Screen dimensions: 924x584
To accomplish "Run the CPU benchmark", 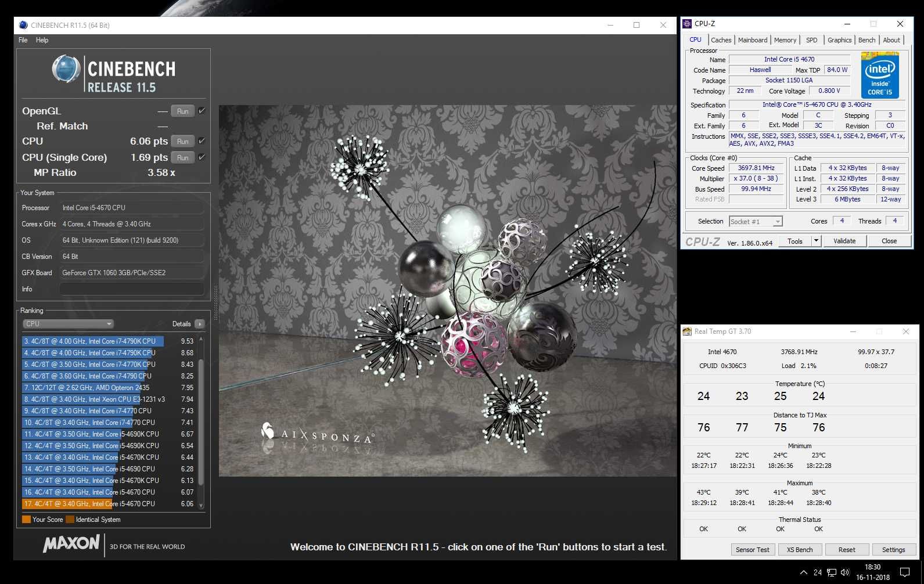I will pos(182,141).
